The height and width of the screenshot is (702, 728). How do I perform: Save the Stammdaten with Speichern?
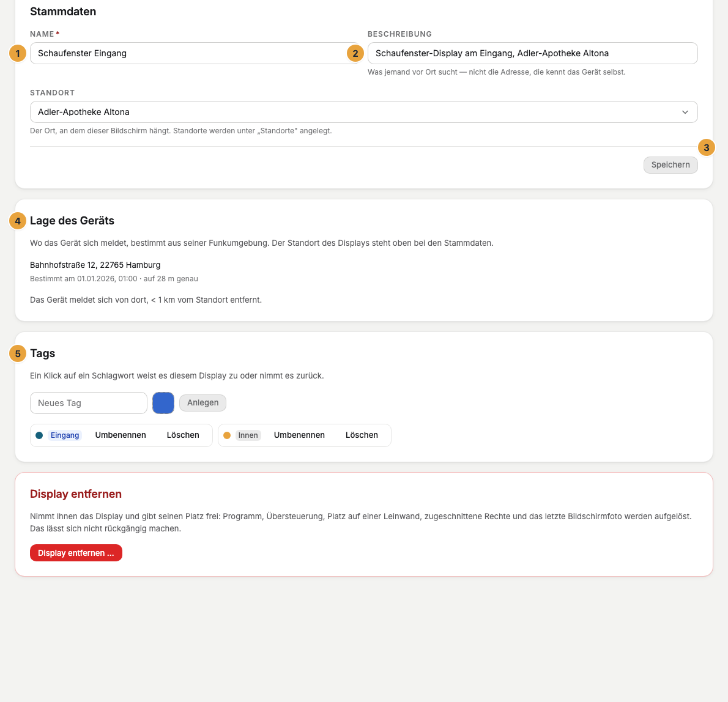[670, 164]
